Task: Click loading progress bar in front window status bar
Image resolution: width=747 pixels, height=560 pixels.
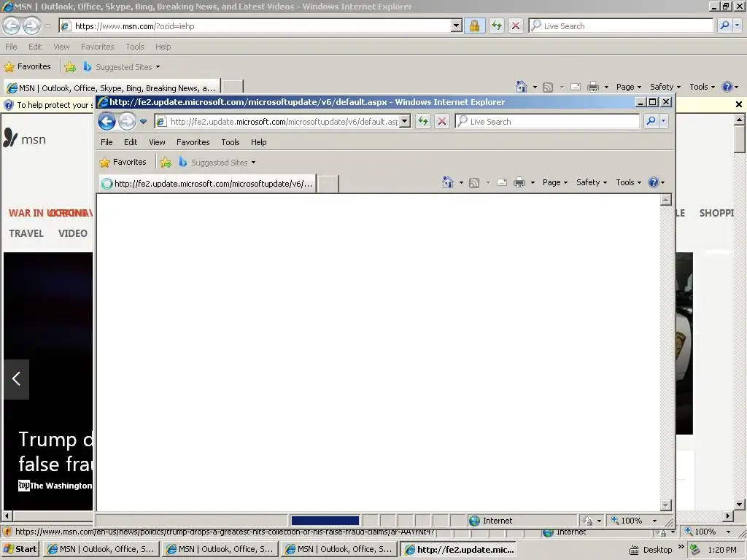Action: tap(325, 521)
